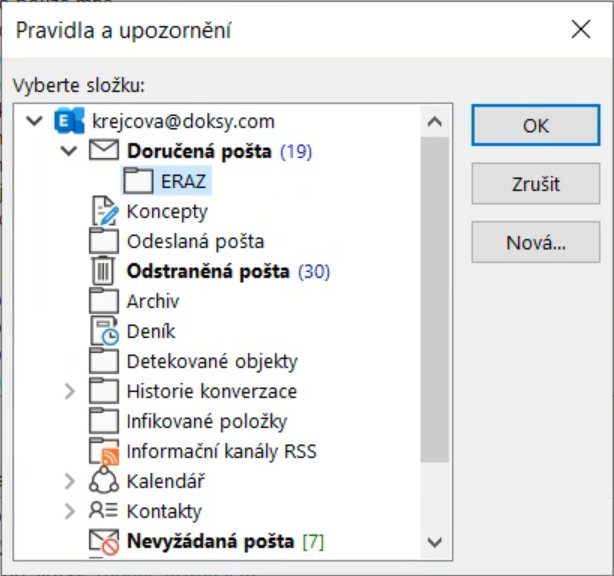This screenshot has height=576, width=614.
Task: Click the Koncepty drafts icon
Action: point(104,211)
